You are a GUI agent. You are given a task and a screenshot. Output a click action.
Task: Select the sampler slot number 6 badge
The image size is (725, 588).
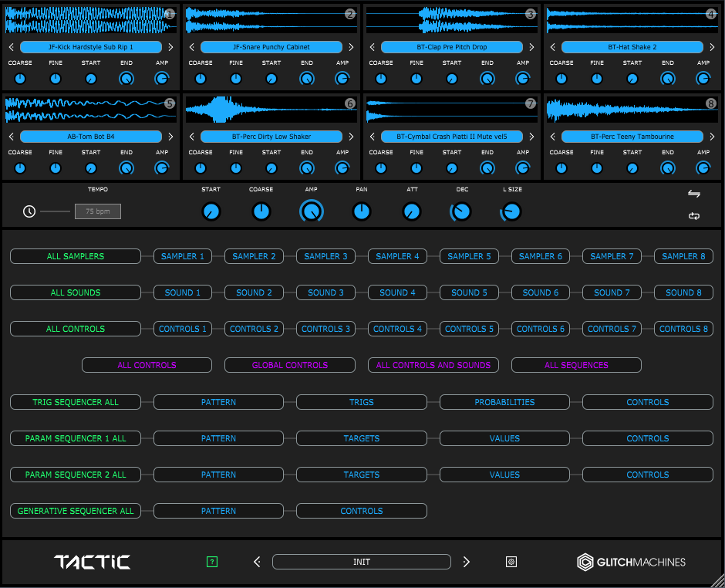coord(350,103)
